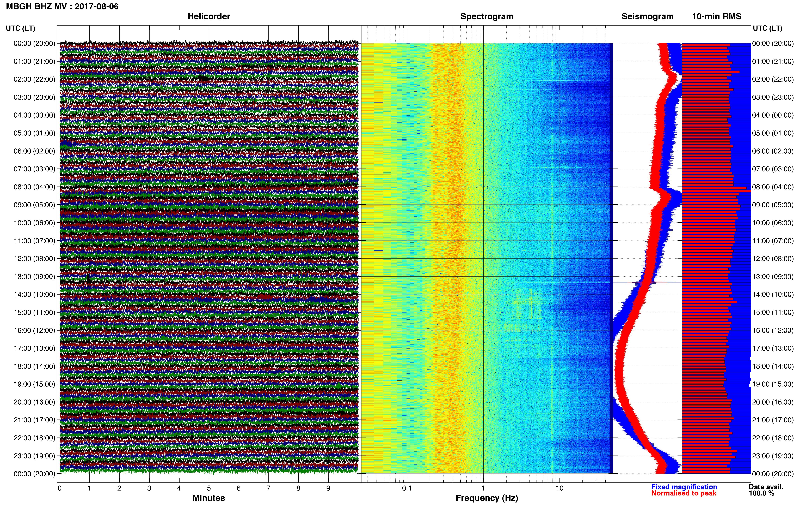The height and width of the screenshot is (508, 812).
Task: Click the '3' tick on the Minutes axis
Action: (149, 488)
